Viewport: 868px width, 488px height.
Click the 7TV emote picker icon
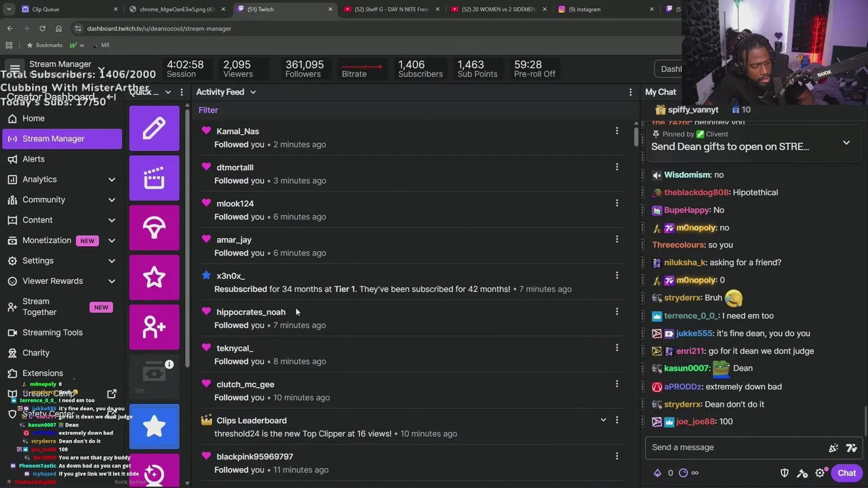[852, 447]
